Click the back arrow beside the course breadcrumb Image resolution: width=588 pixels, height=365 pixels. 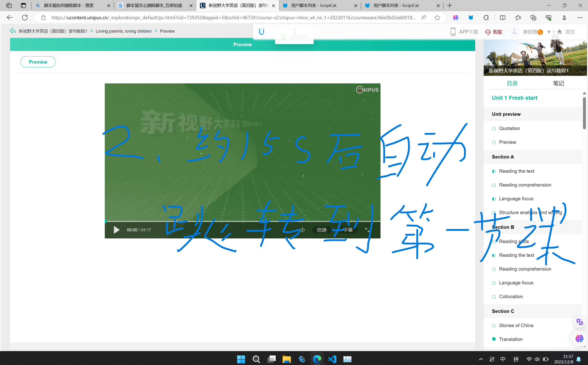12,31
